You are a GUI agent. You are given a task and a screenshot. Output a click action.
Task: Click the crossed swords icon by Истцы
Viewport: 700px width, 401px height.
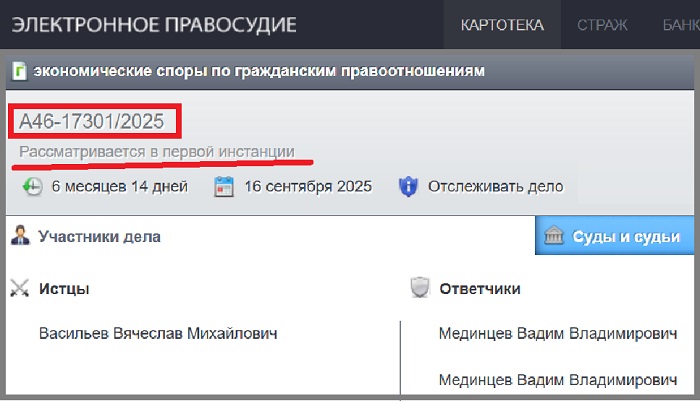(19, 289)
